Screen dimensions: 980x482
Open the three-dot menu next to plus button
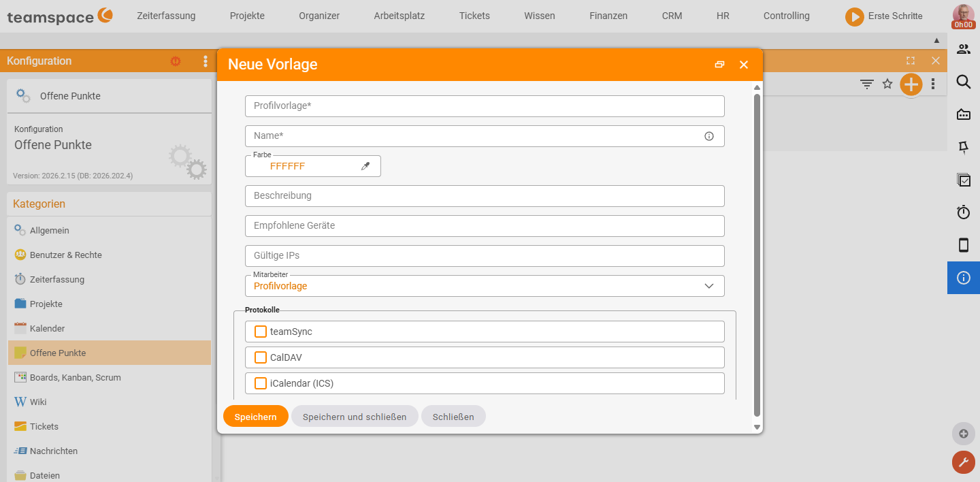tap(933, 84)
